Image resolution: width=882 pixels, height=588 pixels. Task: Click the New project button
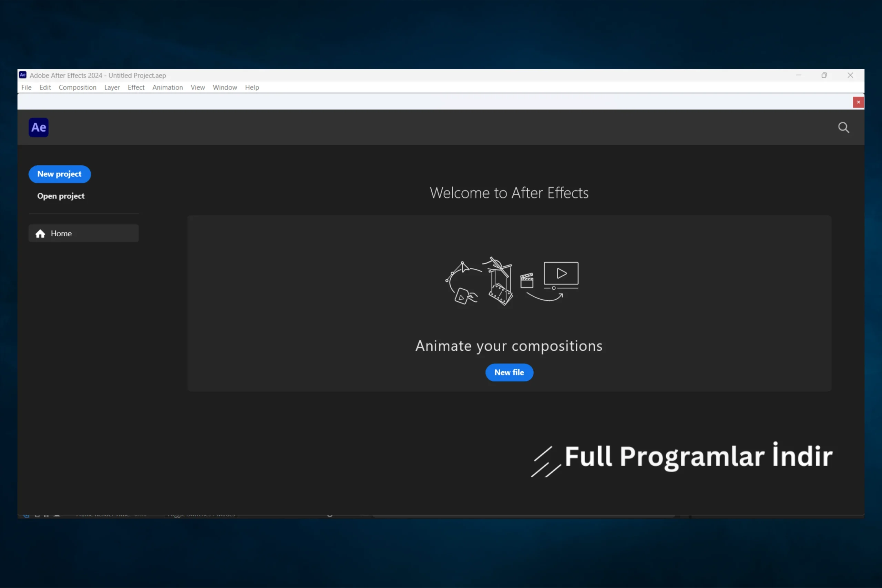[60, 174]
